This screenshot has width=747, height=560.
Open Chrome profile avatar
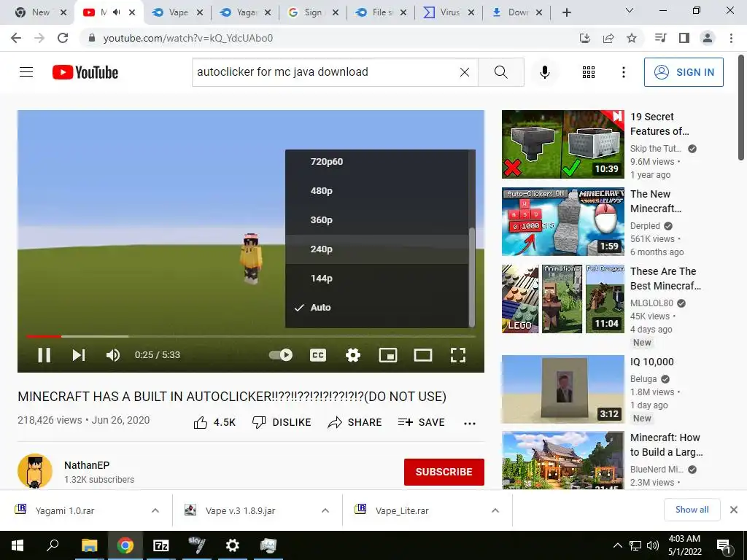708,38
